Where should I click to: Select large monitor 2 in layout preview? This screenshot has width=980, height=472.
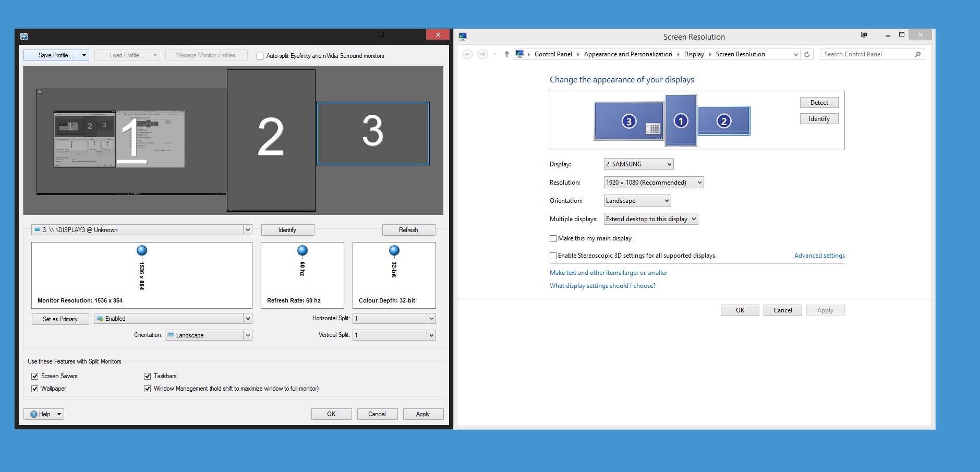point(271,140)
